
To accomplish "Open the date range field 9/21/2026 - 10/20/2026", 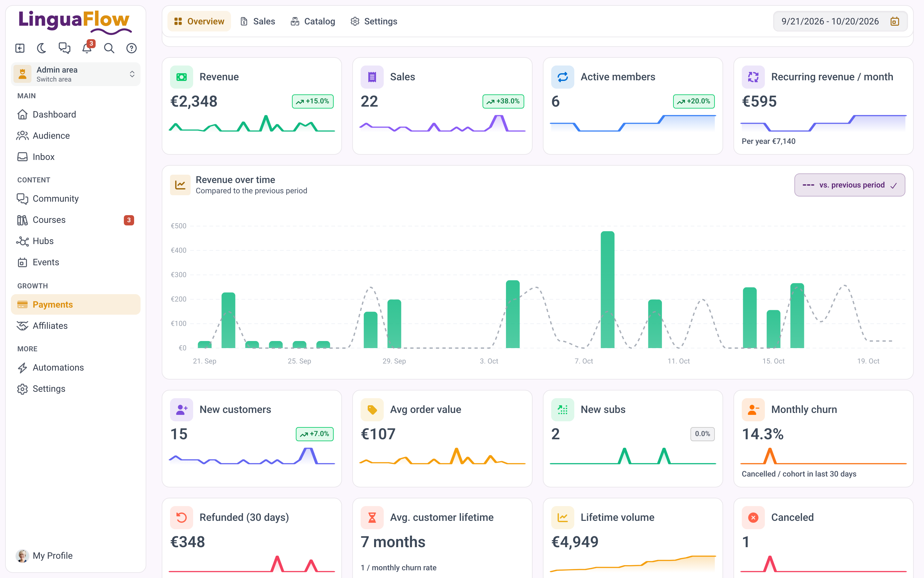I will pos(840,22).
